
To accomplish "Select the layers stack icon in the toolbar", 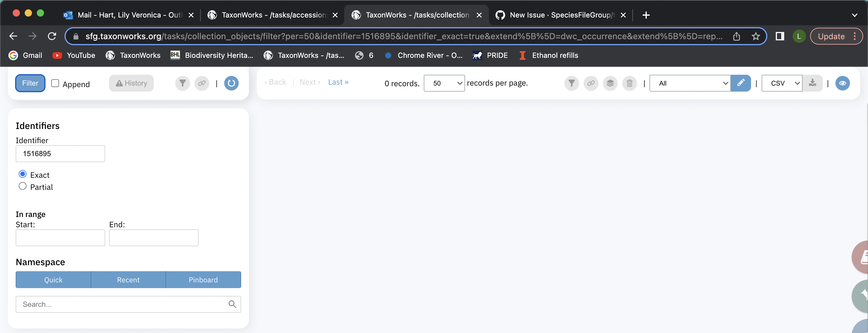I will pos(610,83).
